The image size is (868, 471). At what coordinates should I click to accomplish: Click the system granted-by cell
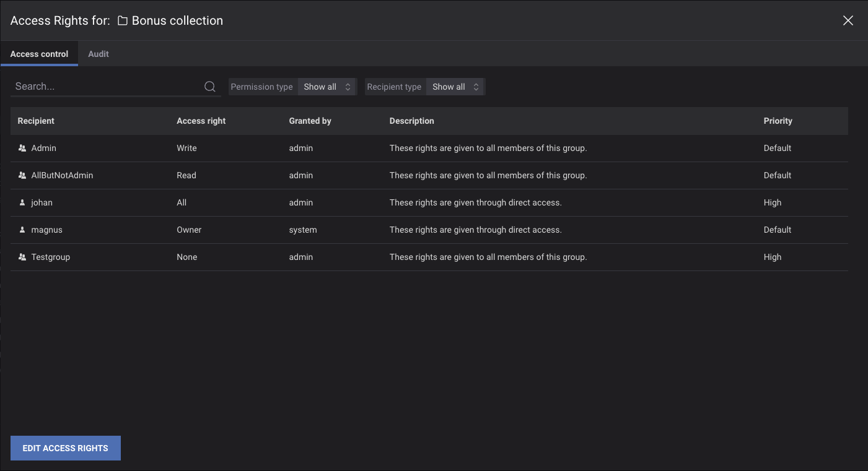(x=303, y=230)
